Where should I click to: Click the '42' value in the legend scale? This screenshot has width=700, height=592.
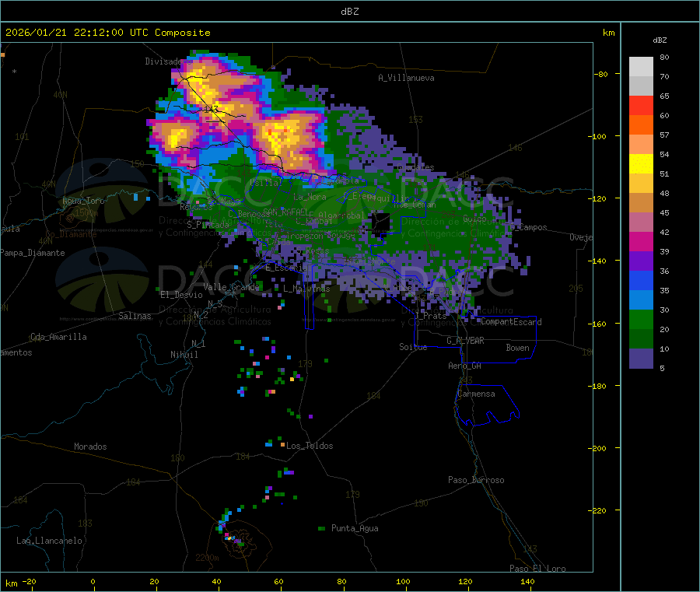click(x=664, y=232)
